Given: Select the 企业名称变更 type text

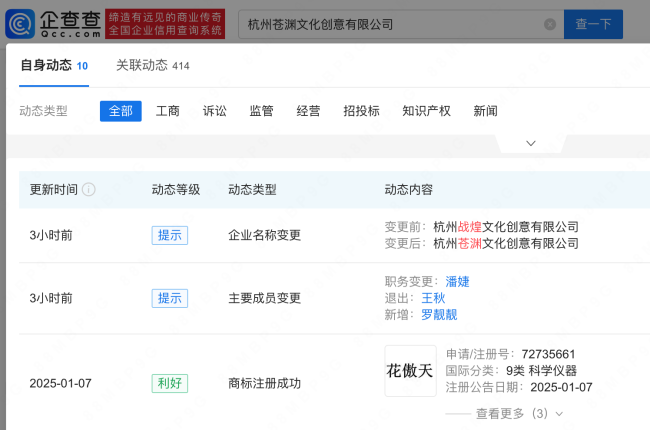Looking at the screenshot, I should point(264,235).
